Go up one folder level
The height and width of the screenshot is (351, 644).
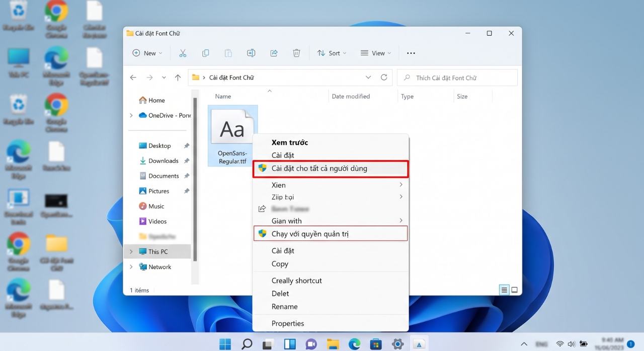pyautogui.click(x=178, y=77)
